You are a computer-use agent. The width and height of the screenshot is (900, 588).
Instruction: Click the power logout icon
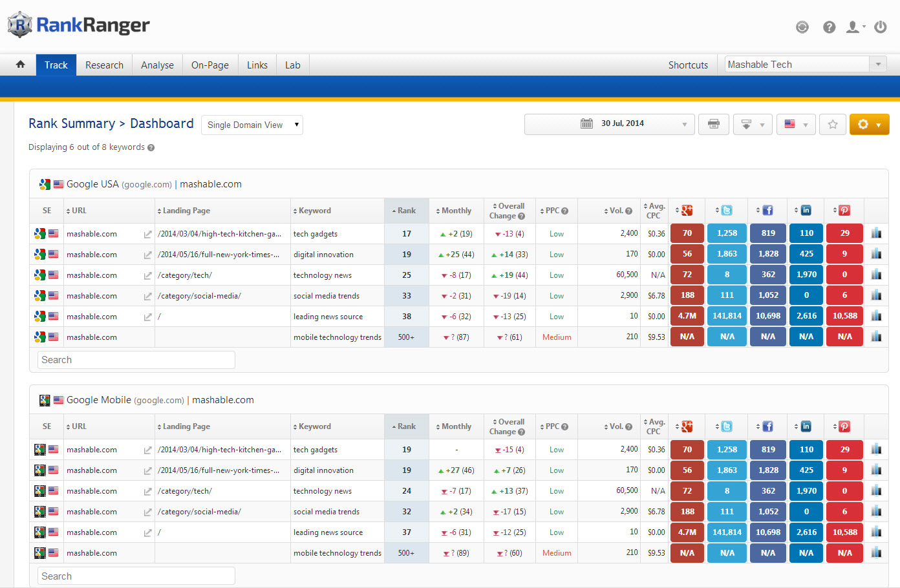pos(880,27)
